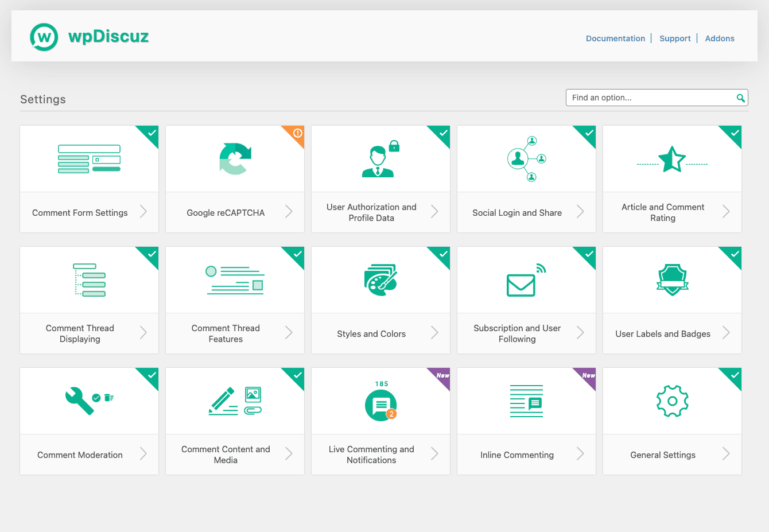Click the chevron beside Comment Thread Displaying

point(143,333)
